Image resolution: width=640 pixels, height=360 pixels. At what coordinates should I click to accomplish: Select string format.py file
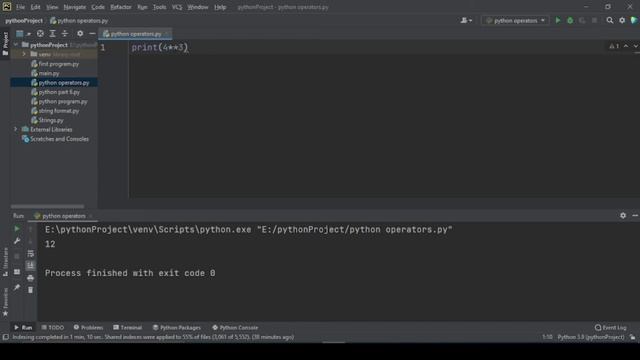pyautogui.click(x=55, y=111)
